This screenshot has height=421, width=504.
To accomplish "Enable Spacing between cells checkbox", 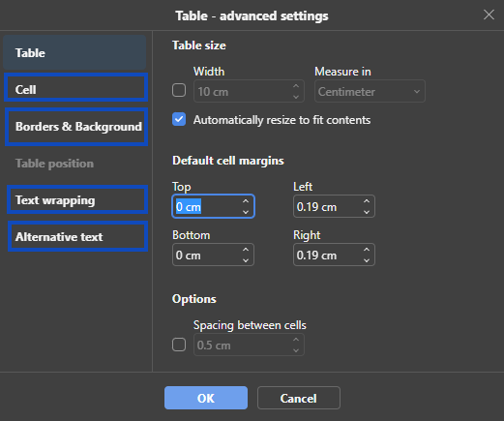I will [179, 345].
